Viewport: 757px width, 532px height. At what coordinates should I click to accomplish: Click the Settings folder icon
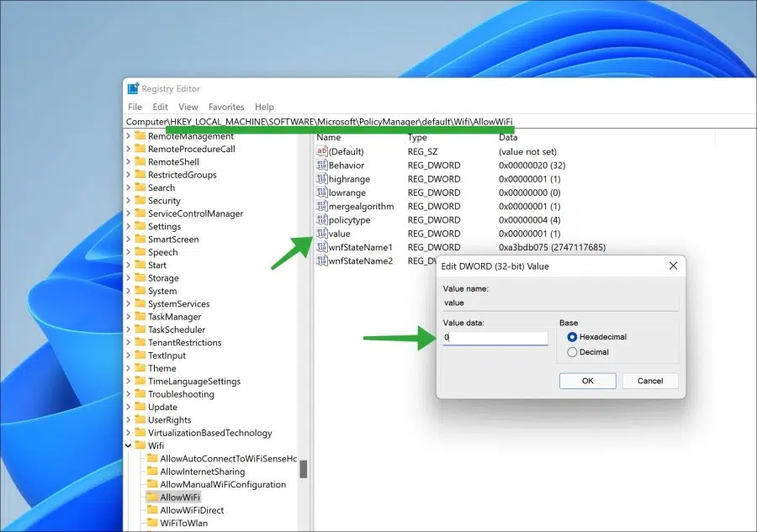[140, 226]
